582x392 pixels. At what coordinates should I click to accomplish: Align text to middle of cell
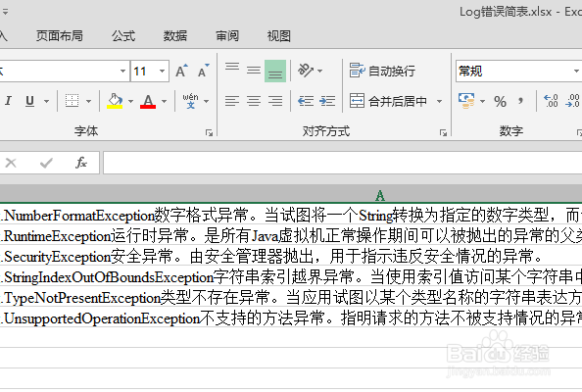click(254, 71)
